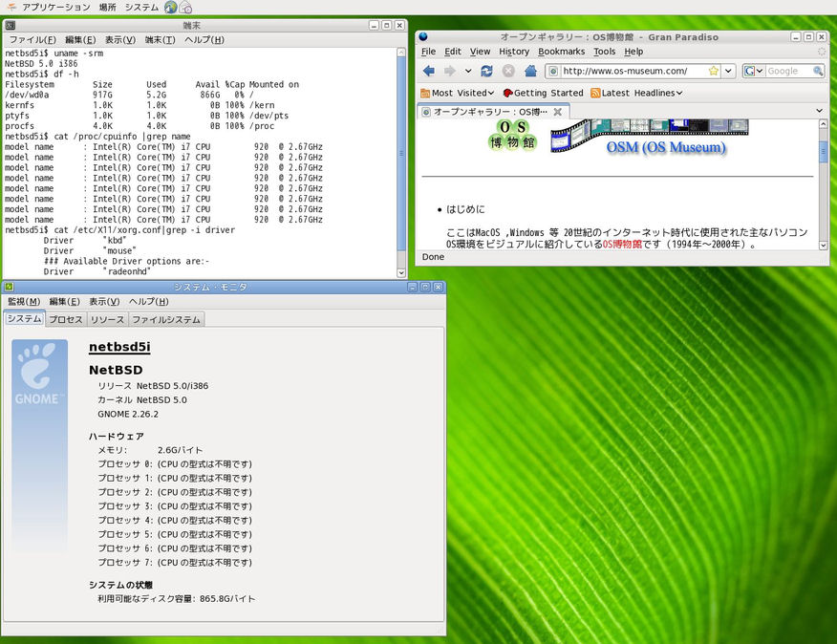Click the red OS博物館 link

pos(622,244)
